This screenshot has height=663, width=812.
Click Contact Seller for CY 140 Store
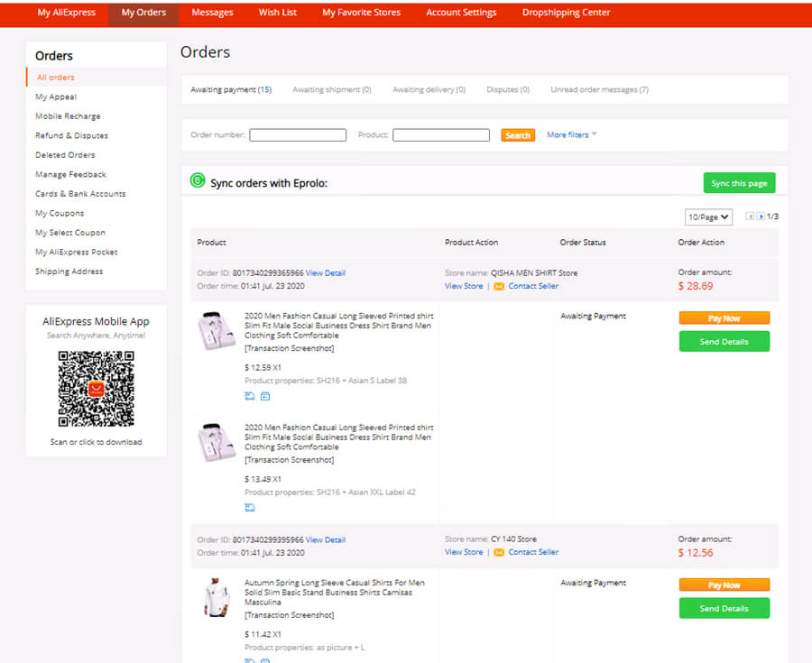click(533, 552)
